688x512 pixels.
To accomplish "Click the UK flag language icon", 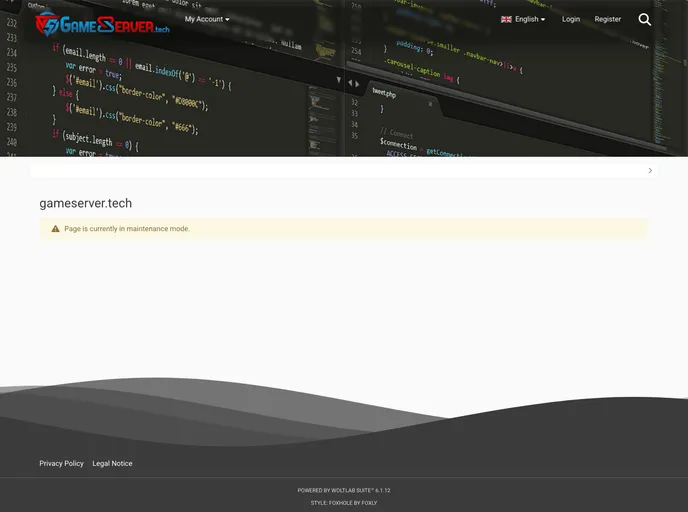I will [506, 19].
